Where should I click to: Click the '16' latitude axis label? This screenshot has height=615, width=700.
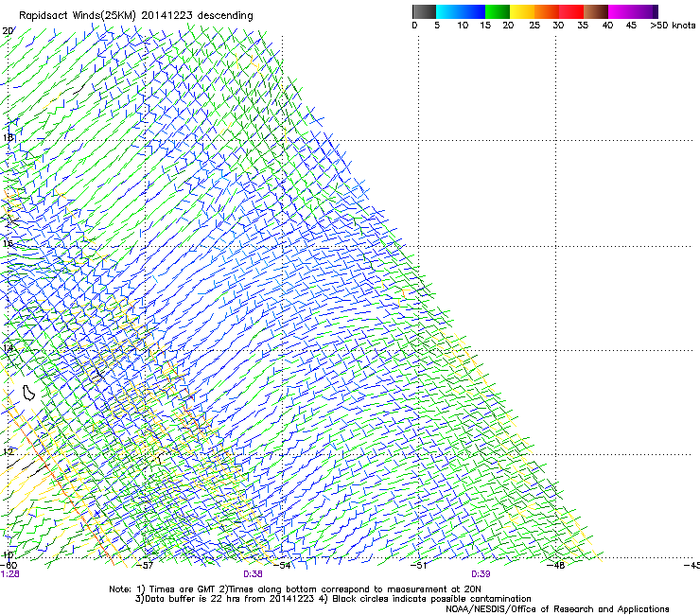8,243
